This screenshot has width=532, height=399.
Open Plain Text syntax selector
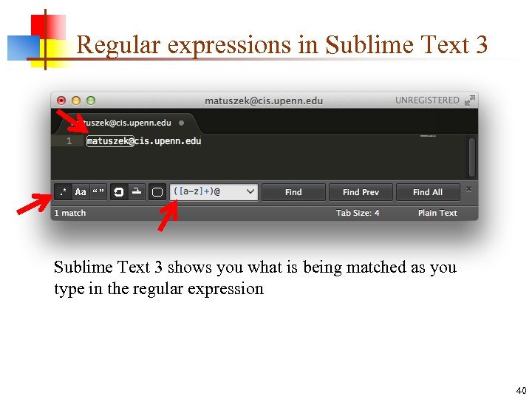pos(437,213)
